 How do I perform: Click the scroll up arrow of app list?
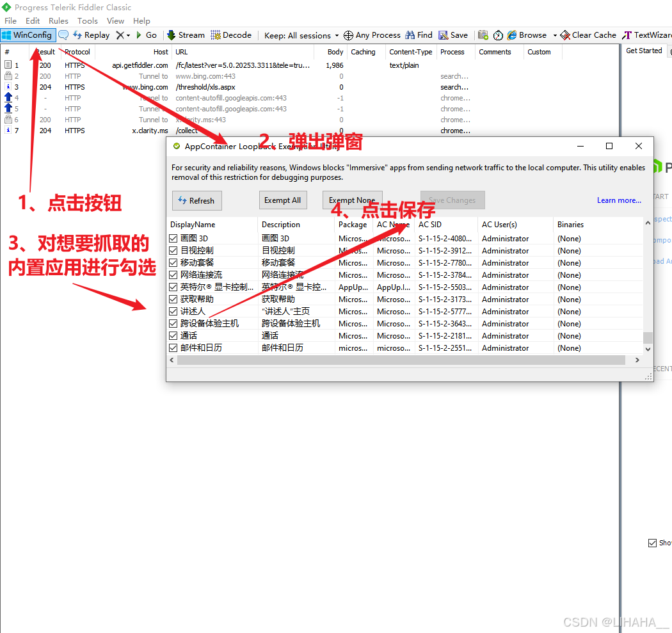[x=648, y=223]
